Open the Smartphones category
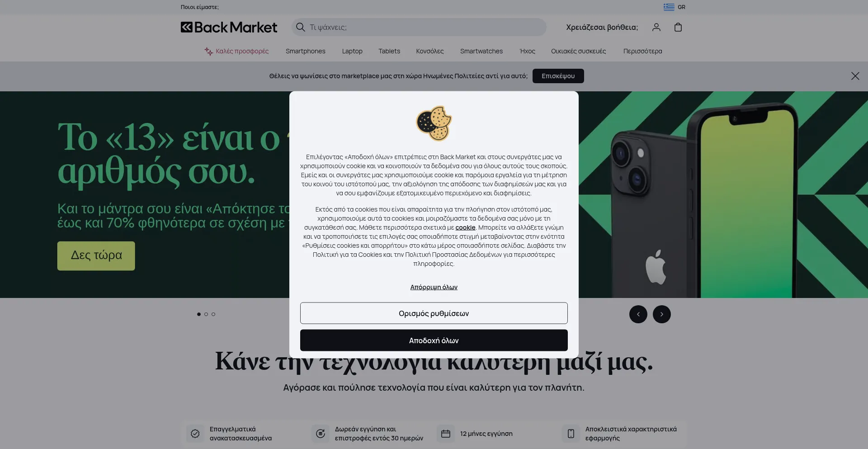The width and height of the screenshot is (868, 449). point(306,51)
